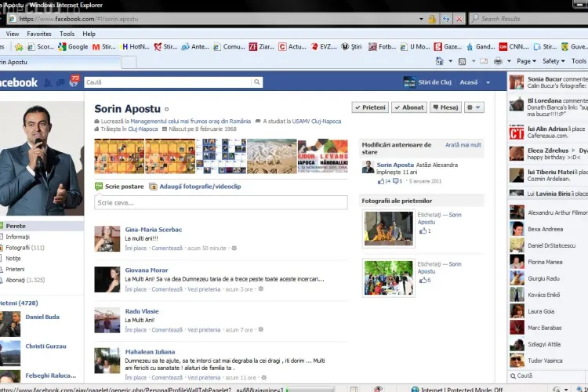Click the Facebook notifications globe icon
588x392 pixels.
[74, 82]
